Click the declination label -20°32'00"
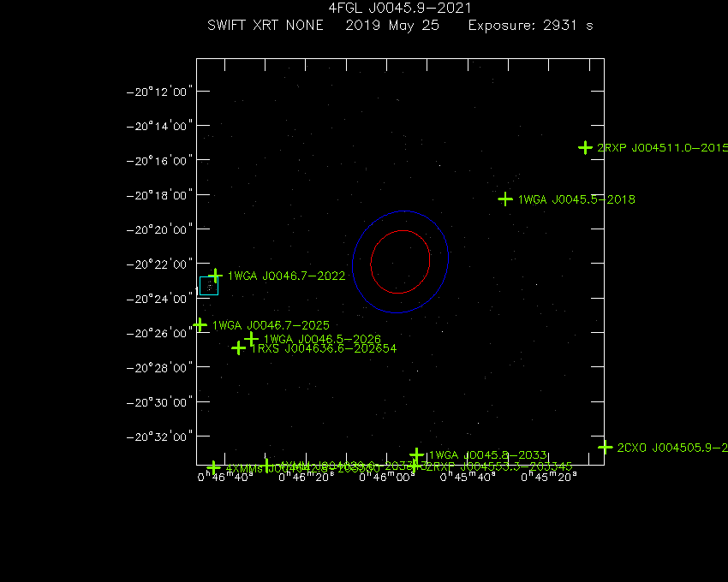The image size is (728, 582). [x=159, y=436]
